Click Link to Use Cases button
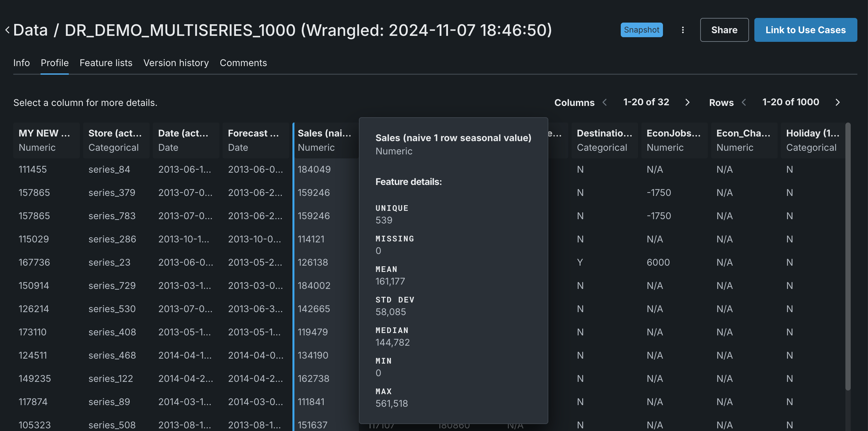The height and width of the screenshot is (431, 868). [805, 30]
